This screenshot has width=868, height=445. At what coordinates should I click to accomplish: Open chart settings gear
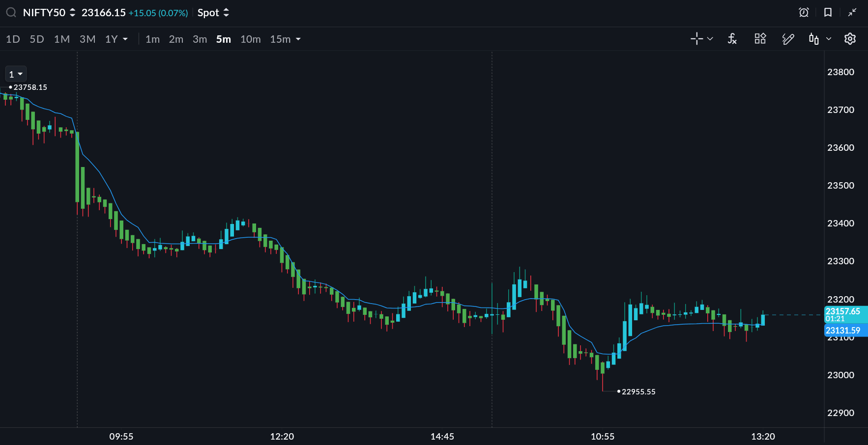[x=850, y=39]
